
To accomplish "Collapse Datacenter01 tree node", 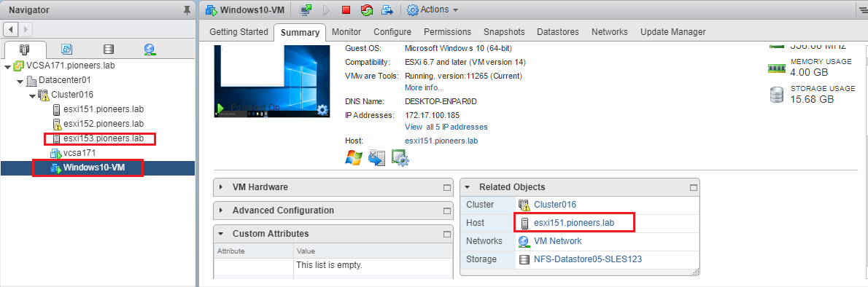I will 20,81.
